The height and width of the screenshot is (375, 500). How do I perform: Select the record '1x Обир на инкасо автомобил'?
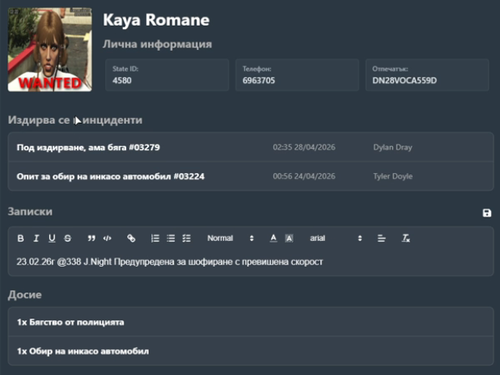point(251,351)
